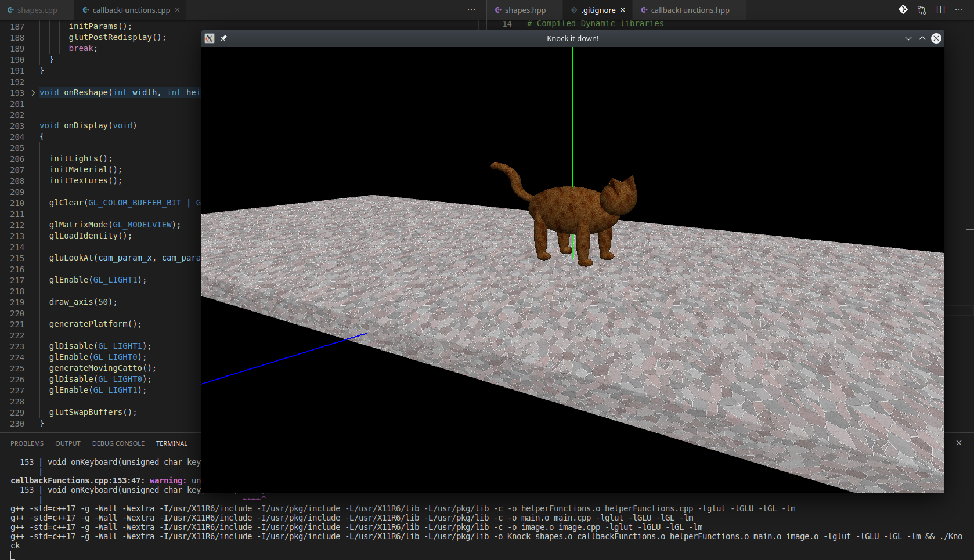Open changes compare icon in editor toolbar
This screenshot has width=974, height=560.
coord(922,10)
